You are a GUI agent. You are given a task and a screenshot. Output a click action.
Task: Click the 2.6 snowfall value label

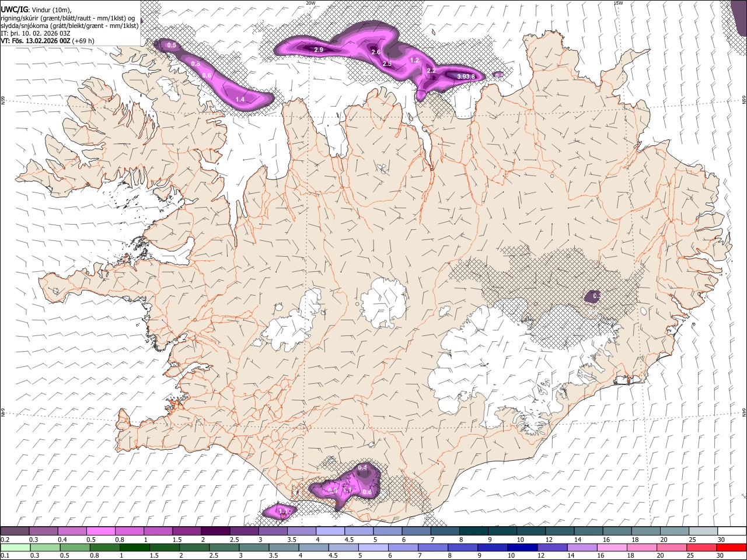376,52
